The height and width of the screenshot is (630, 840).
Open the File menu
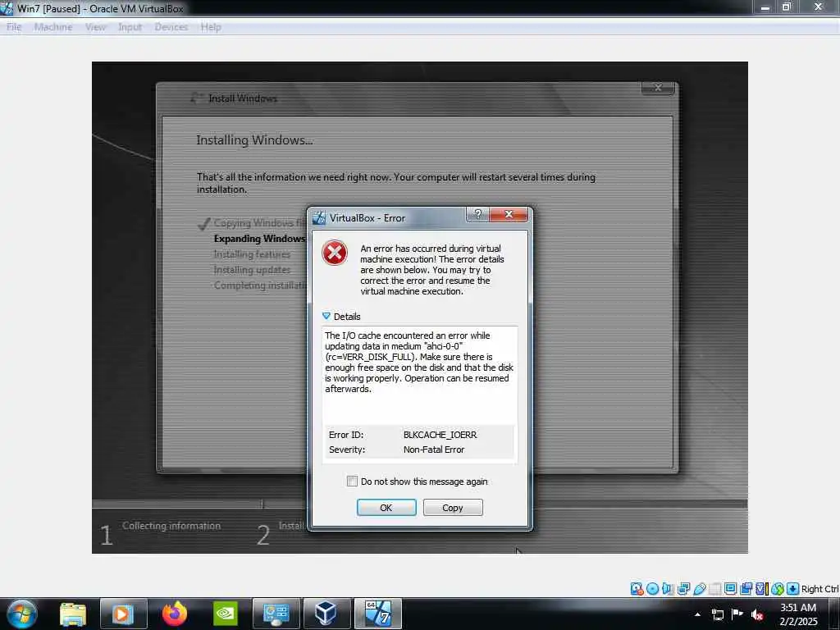(x=14, y=27)
